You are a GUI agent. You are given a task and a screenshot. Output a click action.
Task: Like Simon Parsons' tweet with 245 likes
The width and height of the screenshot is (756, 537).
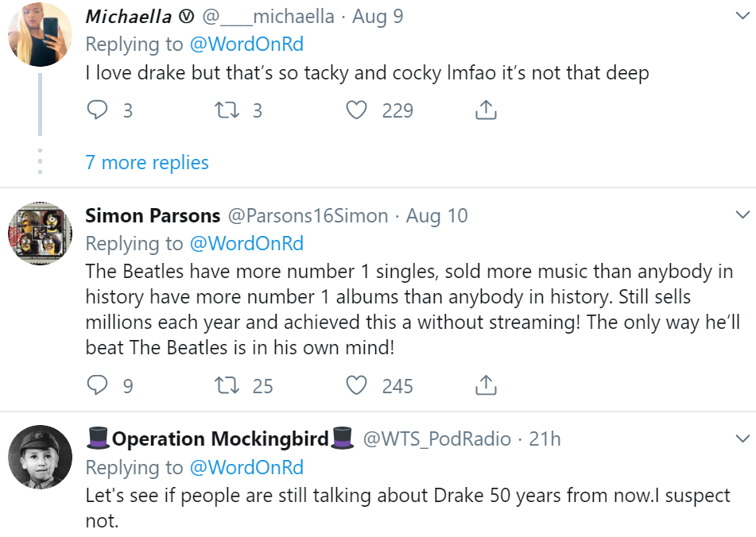click(356, 385)
